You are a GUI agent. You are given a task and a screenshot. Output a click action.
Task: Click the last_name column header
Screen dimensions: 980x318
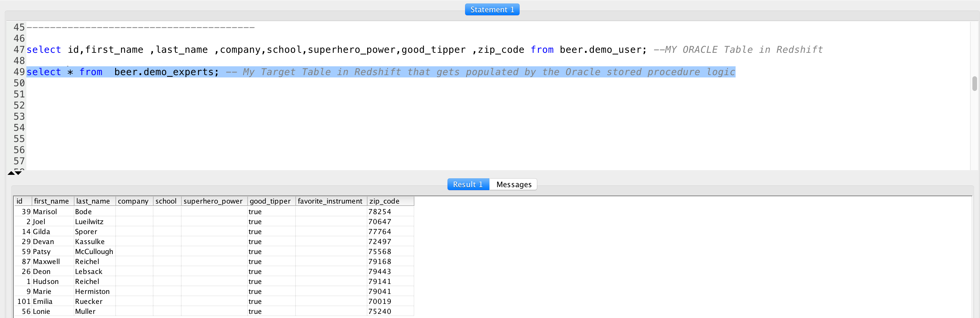(93, 201)
